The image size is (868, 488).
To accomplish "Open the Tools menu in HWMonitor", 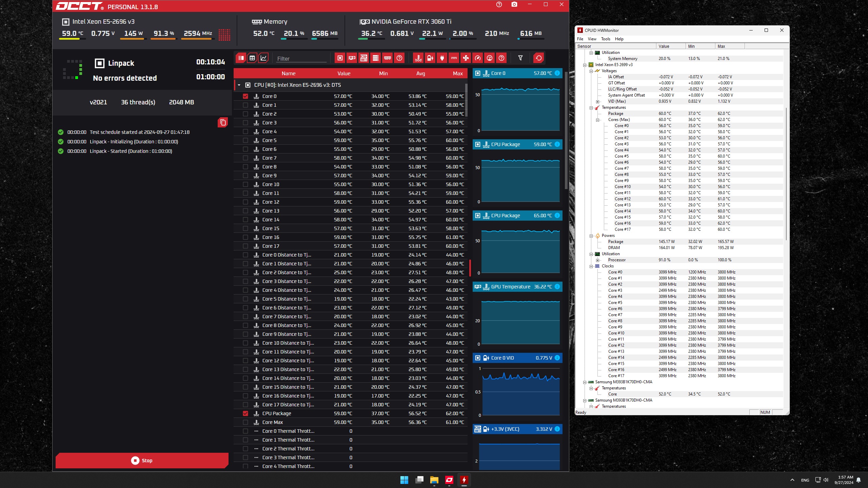I will point(606,39).
